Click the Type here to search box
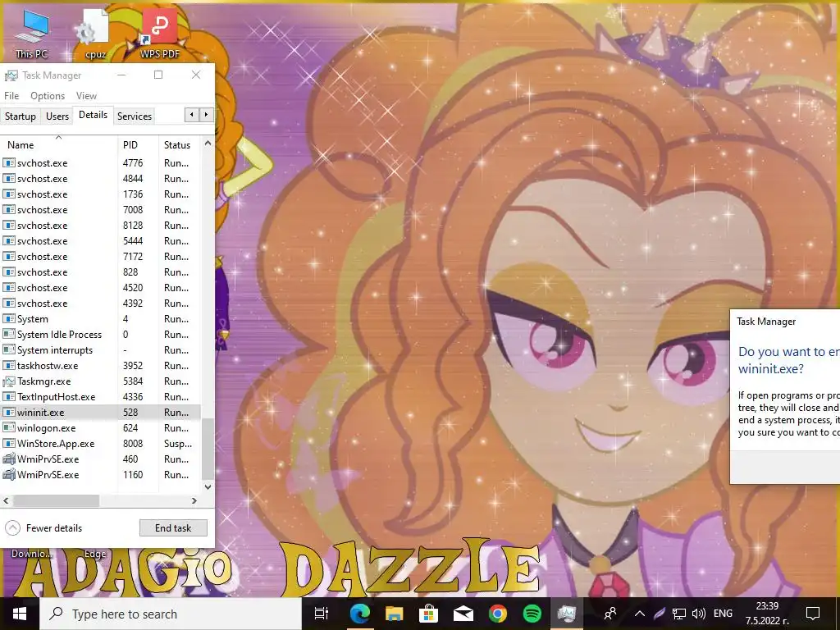The width and height of the screenshot is (840, 630). click(171, 614)
